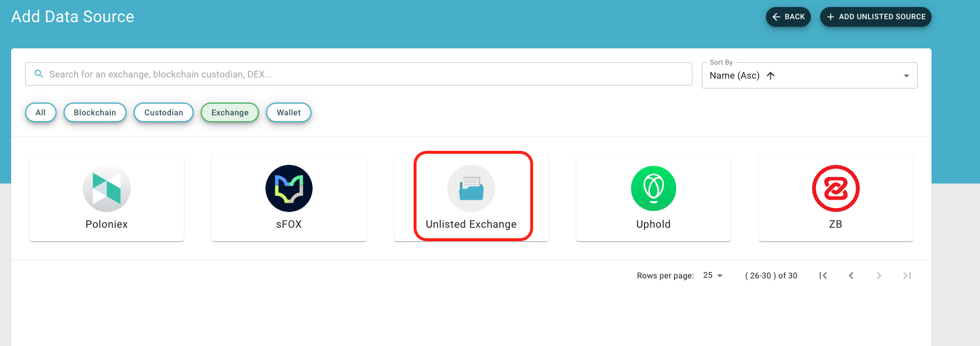Click the Uphold label text
980x346 pixels.
coord(653,224)
